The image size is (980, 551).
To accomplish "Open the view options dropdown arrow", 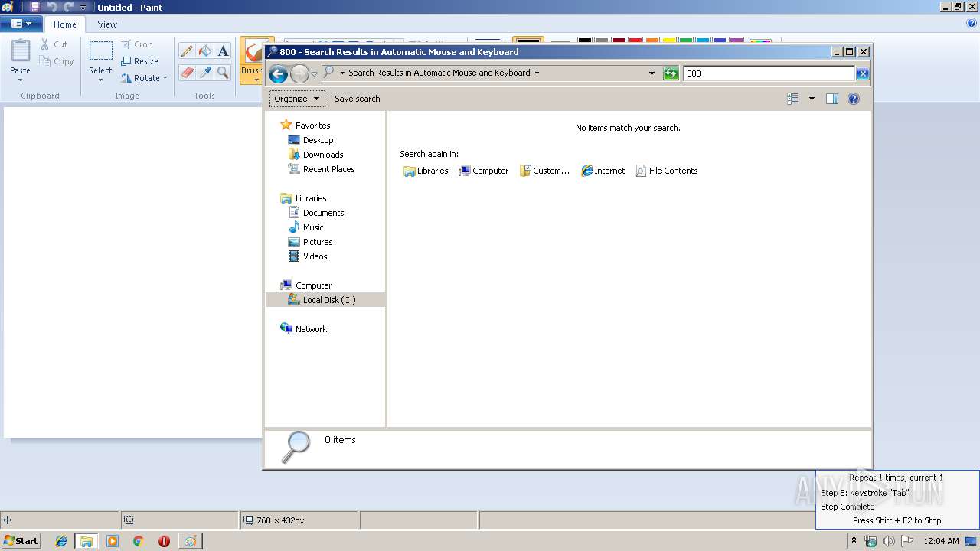I will (x=812, y=99).
